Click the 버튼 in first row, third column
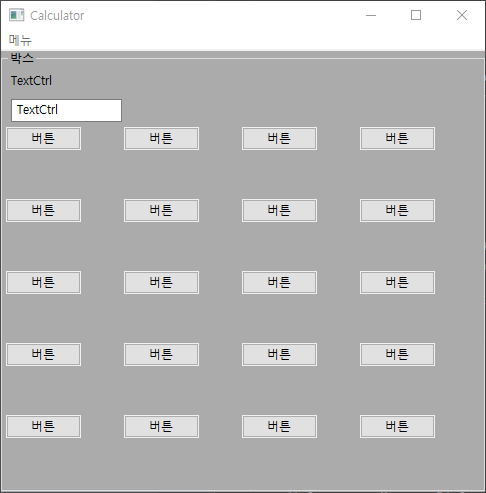The image size is (486, 493). 279,138
